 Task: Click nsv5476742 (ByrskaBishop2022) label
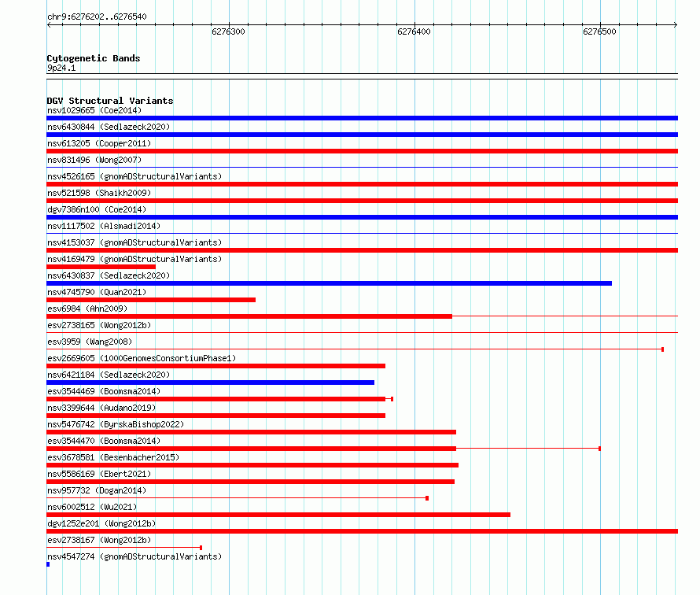click(x=116, y=424)
